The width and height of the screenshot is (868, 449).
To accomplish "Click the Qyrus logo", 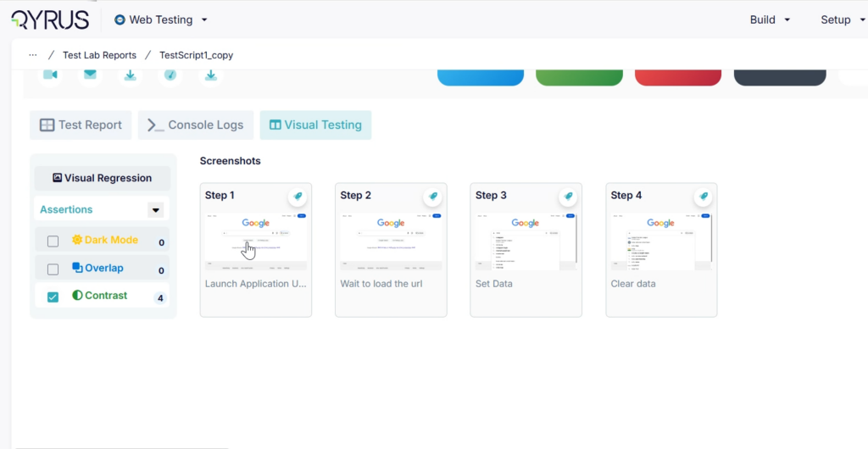I will pos(50,19).
